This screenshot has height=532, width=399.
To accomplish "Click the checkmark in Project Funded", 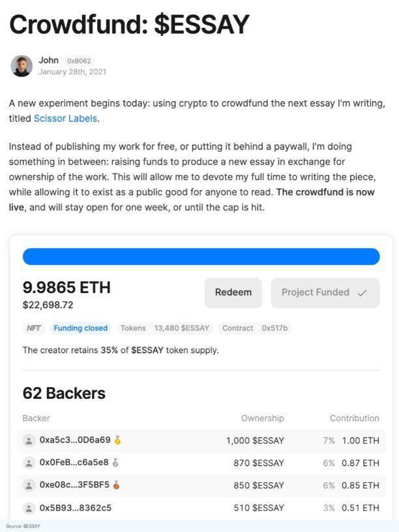I will tap(363, 292).
